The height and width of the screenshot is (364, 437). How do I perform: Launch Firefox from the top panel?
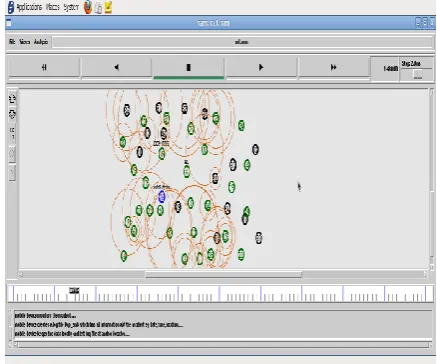[x=88, y=7]
